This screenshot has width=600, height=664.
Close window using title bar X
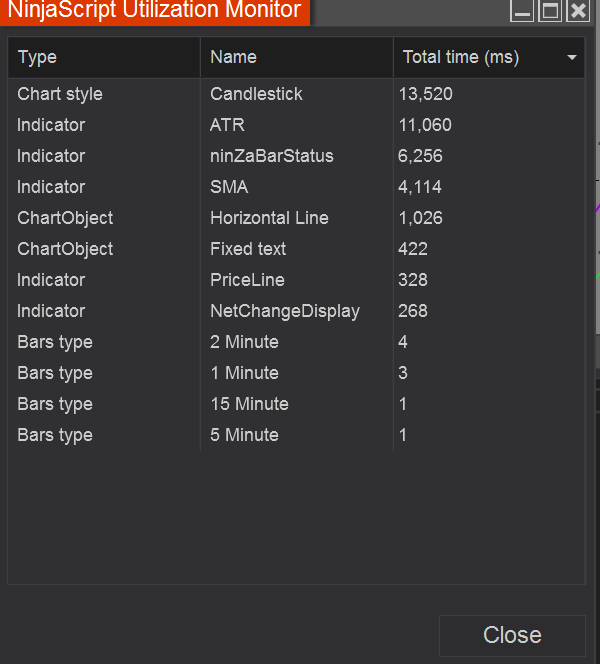click(577, 11)
